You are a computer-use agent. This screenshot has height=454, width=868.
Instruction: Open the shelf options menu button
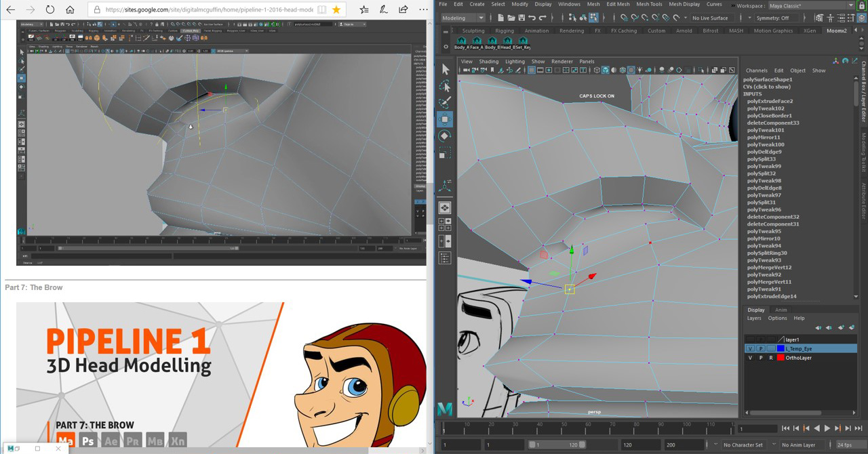tap(445, 47)
